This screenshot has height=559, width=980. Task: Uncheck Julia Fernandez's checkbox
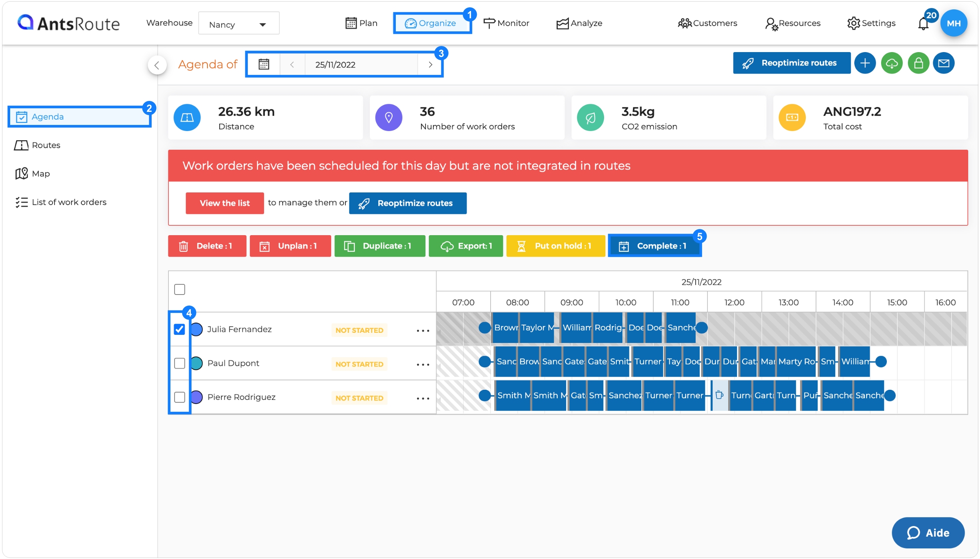coord(179,329)
